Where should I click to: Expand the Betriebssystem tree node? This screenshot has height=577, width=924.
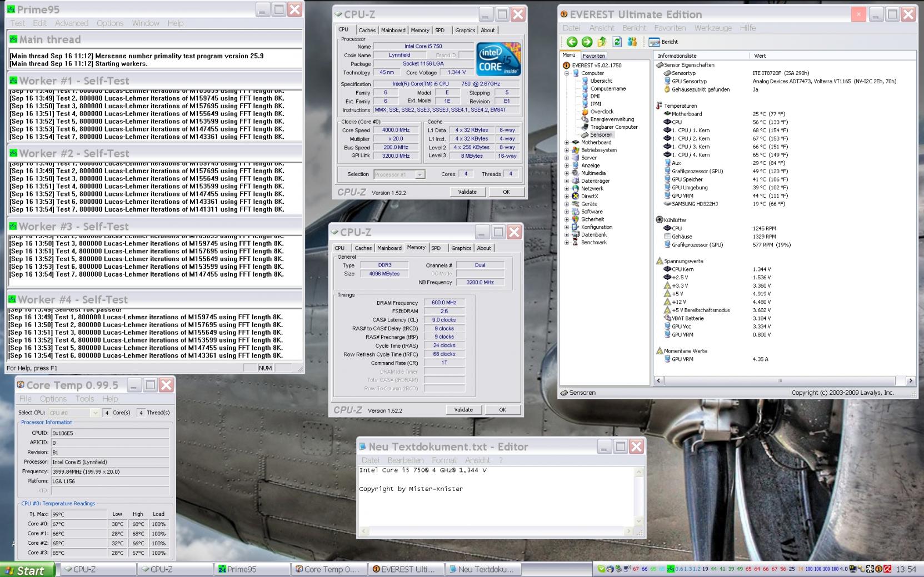pyautogui.click(x=567, y=150)
